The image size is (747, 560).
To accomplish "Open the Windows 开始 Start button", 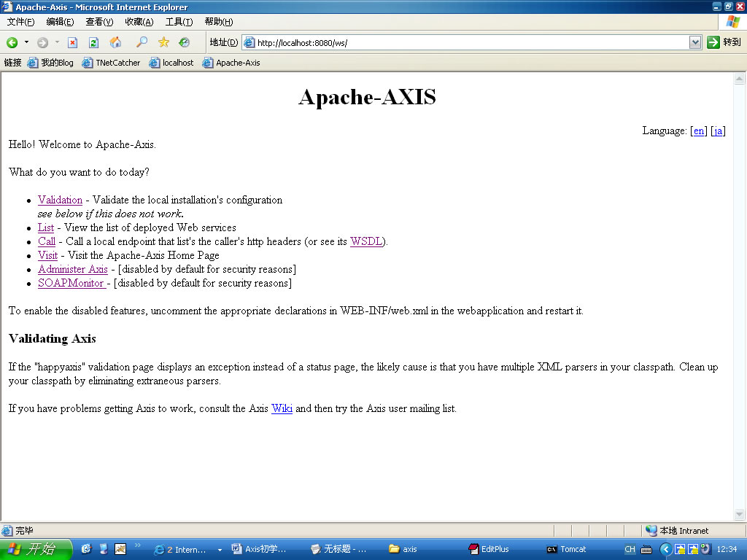I will [x=35, y=549].
